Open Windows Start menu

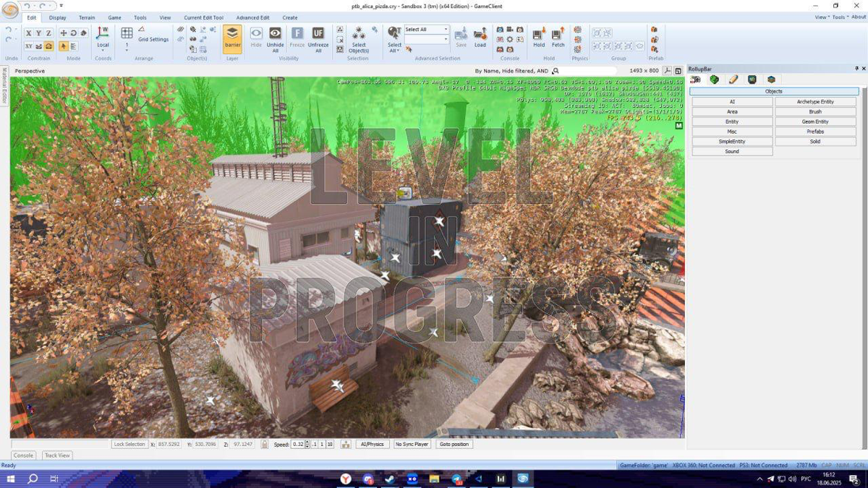point(11,479)
